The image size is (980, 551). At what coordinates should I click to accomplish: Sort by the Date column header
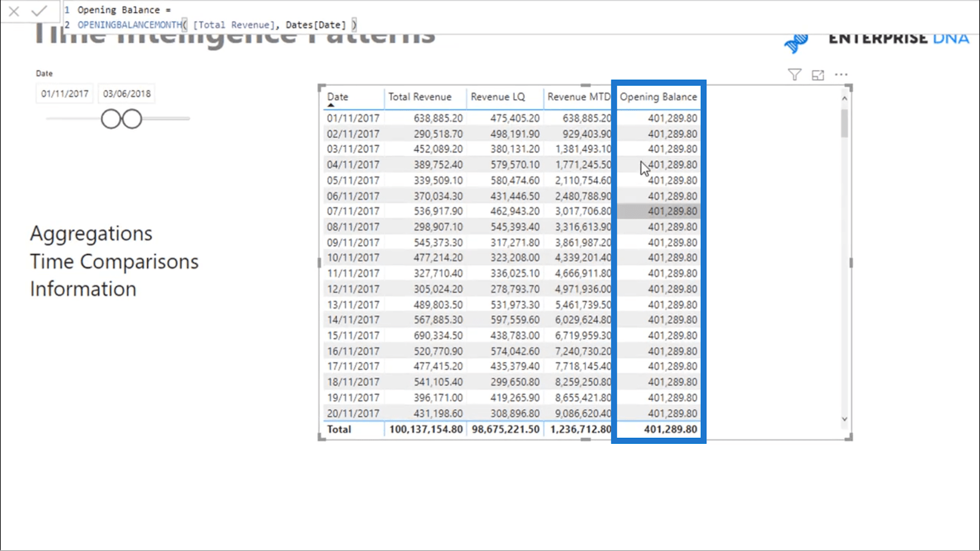(337, 97)
